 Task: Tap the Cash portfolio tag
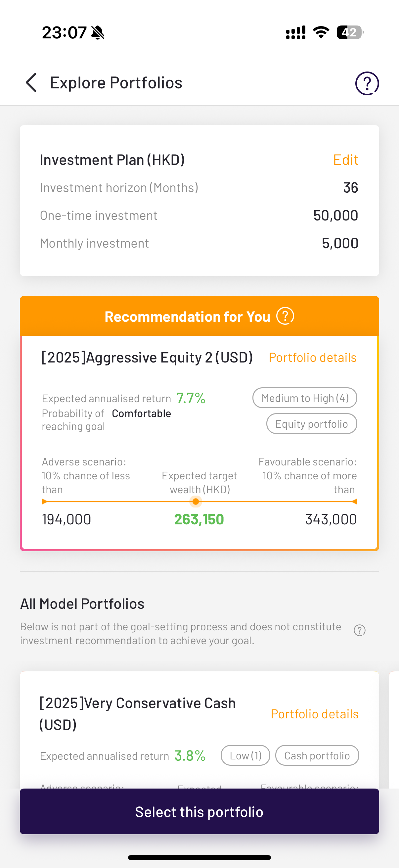pyautogui.click(x=317, y=755)
